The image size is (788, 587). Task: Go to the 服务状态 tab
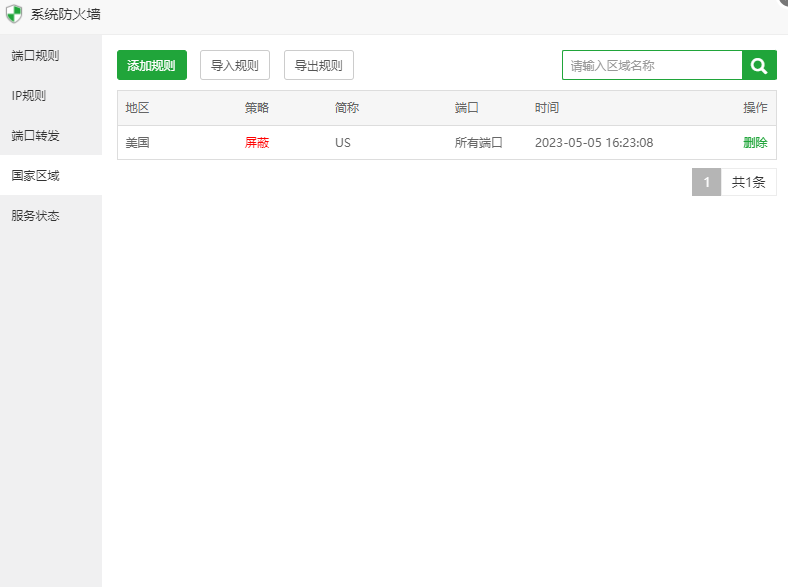51,216
